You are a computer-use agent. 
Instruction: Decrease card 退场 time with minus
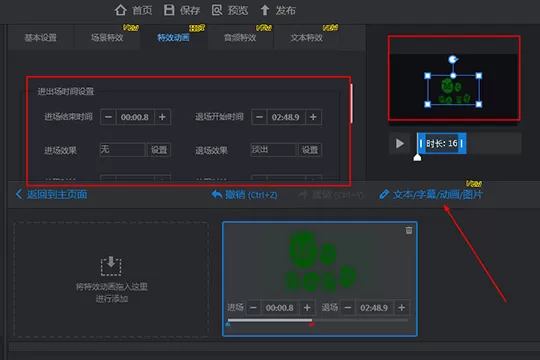(x=347, y=308)
